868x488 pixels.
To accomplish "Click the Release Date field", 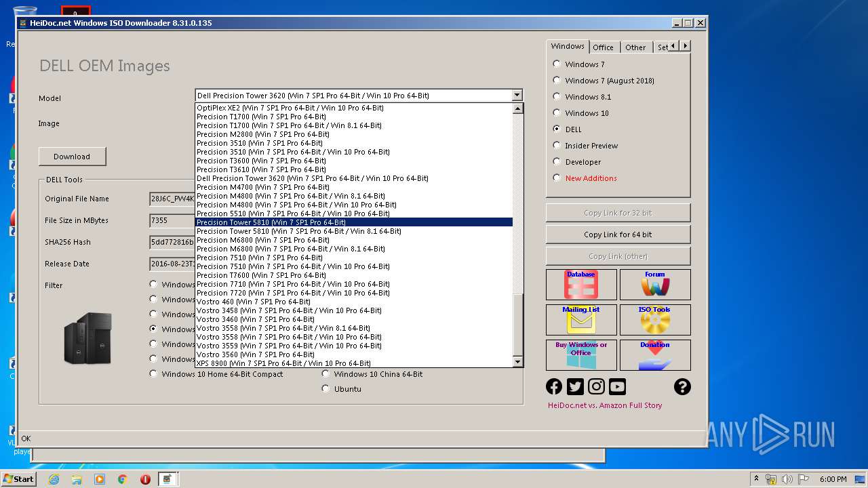I will (x=172, y=264).
